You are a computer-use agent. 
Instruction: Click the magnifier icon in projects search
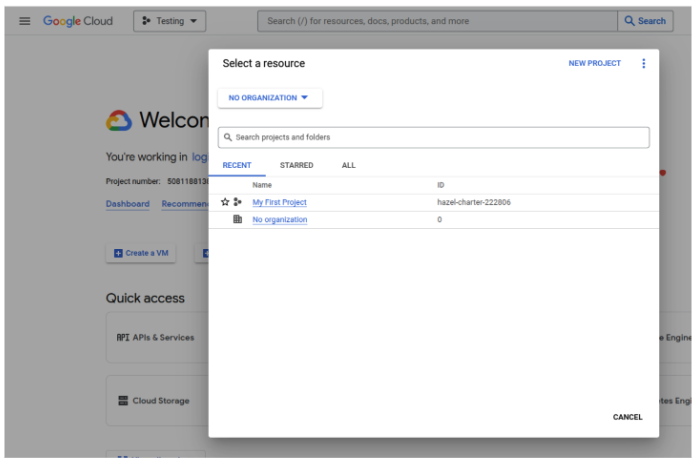(228, 137)
